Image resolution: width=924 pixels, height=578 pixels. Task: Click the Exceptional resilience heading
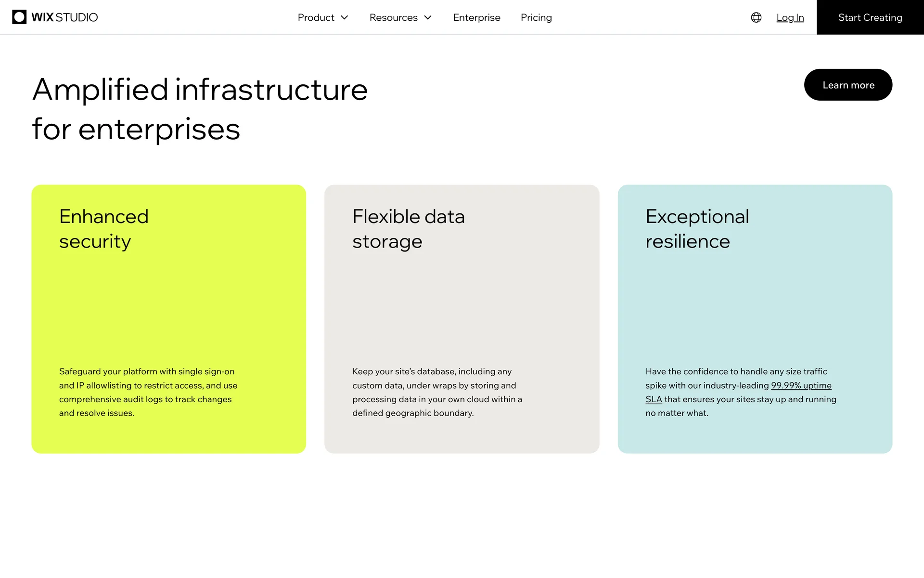pos(697,229)
